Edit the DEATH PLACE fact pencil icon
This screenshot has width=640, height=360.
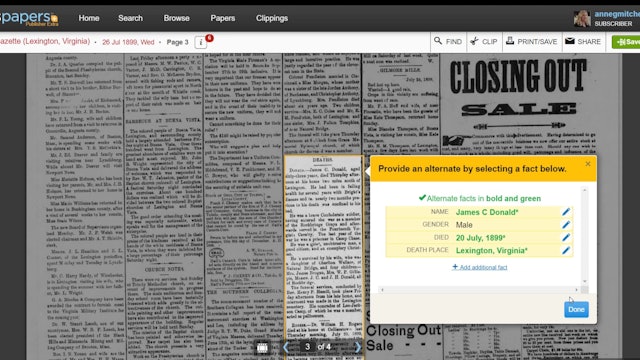click(566, 250)
